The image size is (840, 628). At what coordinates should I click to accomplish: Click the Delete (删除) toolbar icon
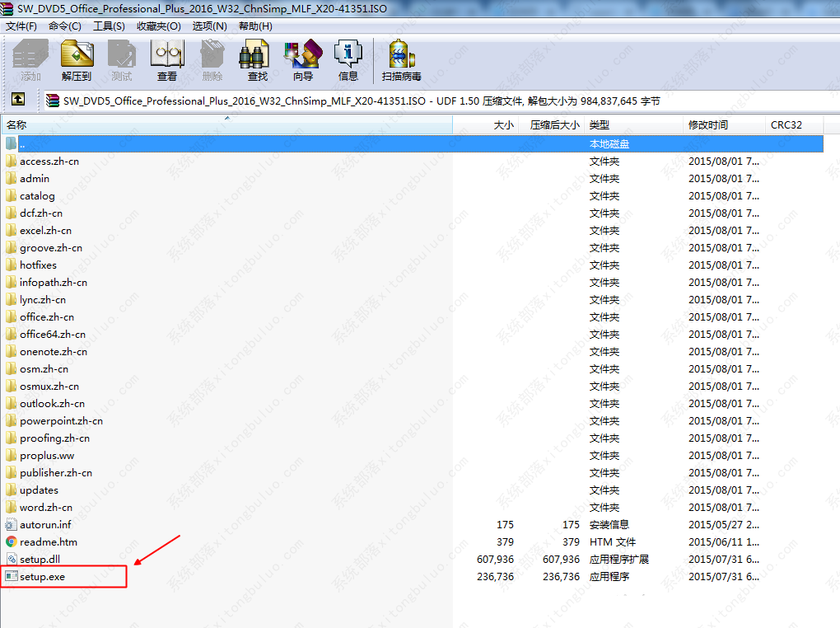[x=212, y=54]
